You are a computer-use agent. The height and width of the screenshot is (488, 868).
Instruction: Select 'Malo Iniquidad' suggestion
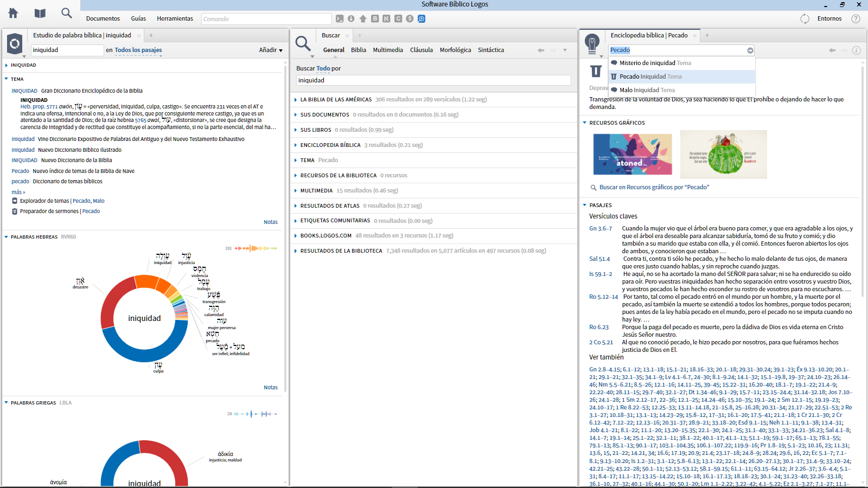click(682, 90)
